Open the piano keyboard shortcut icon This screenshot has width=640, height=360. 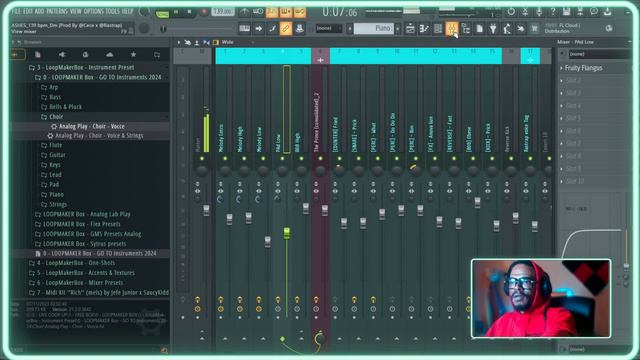(244, 29)
